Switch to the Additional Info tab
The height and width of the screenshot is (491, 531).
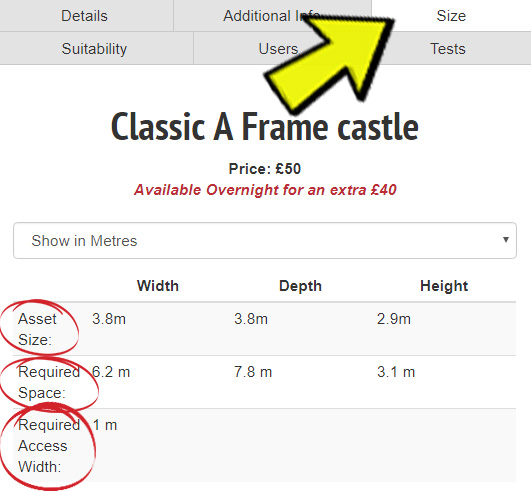click(271, 16)
